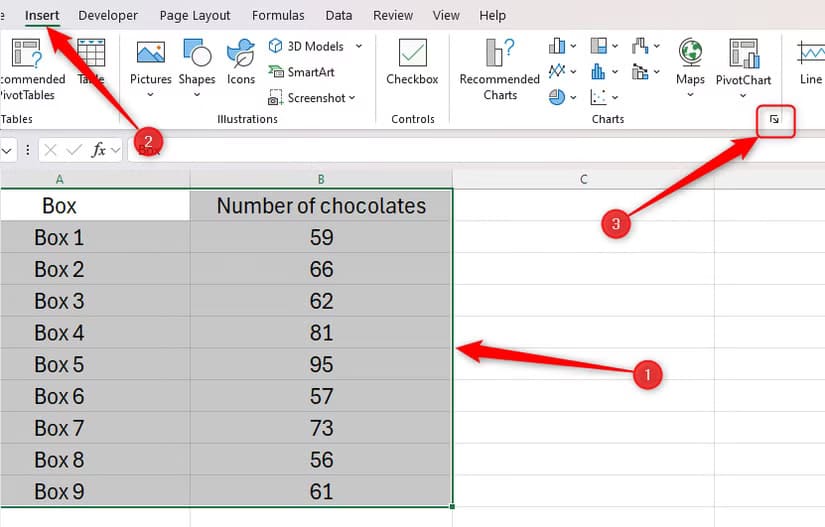Open the Charts dialog launcher
Viewport: 825px width, 527px height.
click(x=774, y=119)
